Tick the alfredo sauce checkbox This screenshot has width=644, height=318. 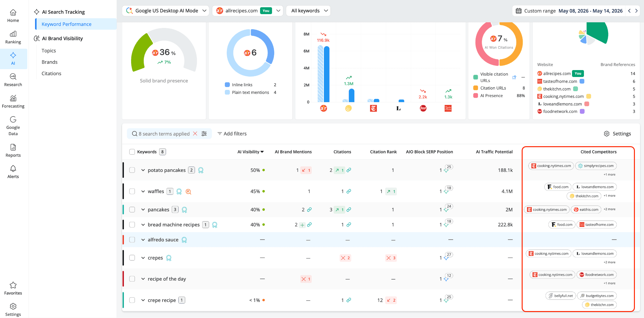(x=132, y=240)
